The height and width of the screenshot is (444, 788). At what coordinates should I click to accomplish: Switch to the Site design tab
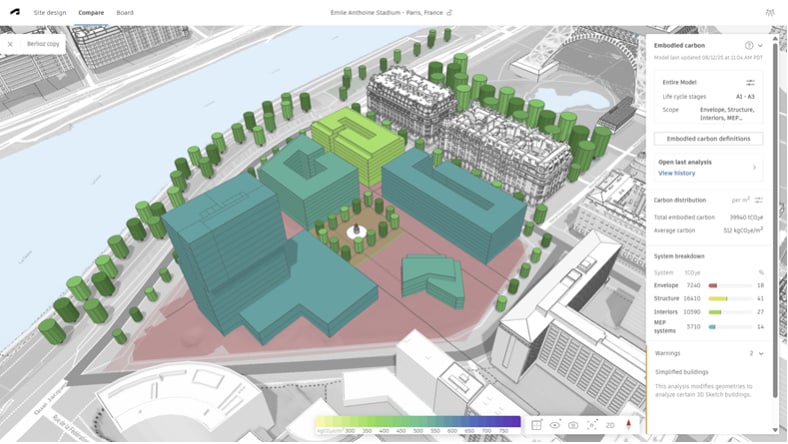click(x=50, y=13)
